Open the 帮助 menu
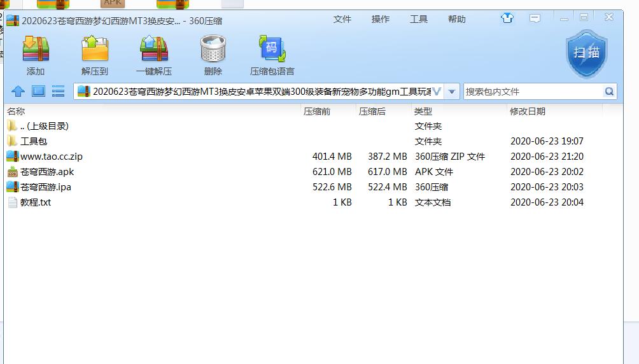 click(457, 19)
